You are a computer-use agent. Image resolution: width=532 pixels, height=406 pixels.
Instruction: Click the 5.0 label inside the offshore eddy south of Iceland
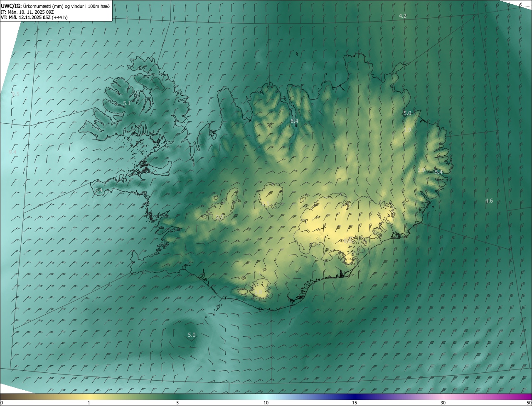192,335
